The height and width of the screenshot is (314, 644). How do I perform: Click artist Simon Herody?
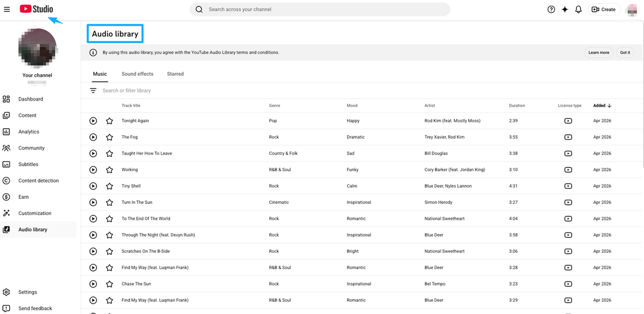pos(438,202)
